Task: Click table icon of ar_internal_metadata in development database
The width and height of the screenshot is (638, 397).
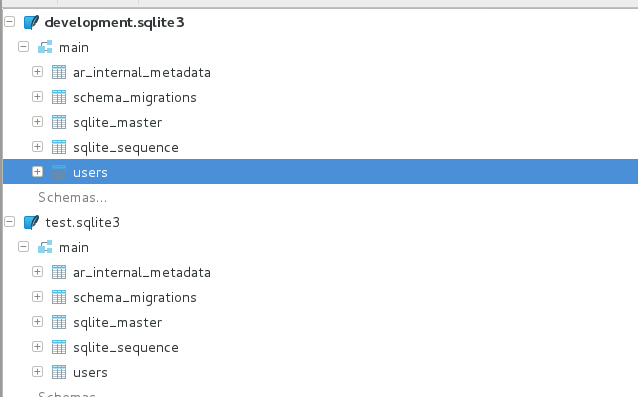Action: tap(59, 72)
